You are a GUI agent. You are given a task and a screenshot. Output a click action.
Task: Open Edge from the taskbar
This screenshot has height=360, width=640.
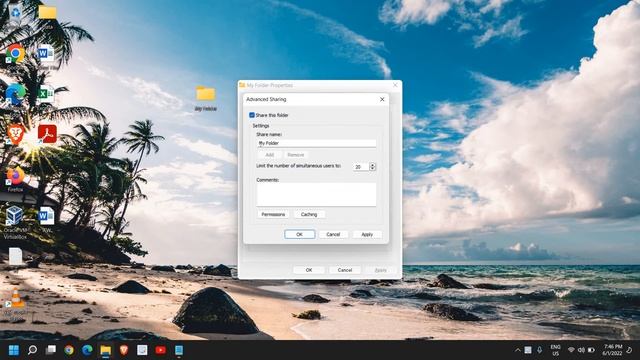coord(87,350)
